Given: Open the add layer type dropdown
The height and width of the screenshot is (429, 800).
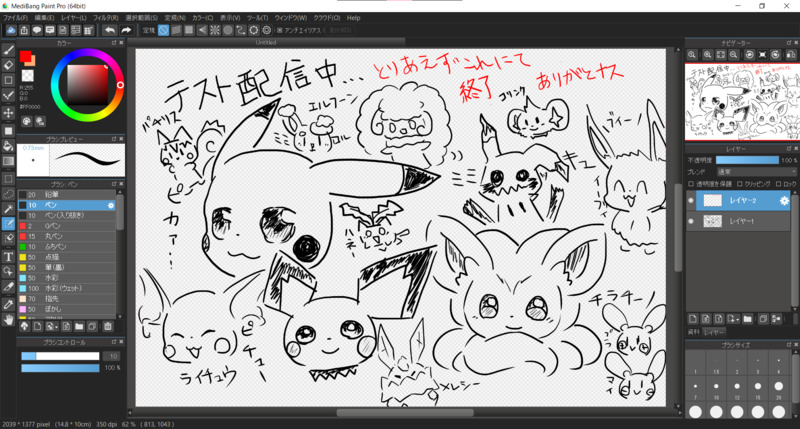Looking at the screenshot, I should 734,319.
